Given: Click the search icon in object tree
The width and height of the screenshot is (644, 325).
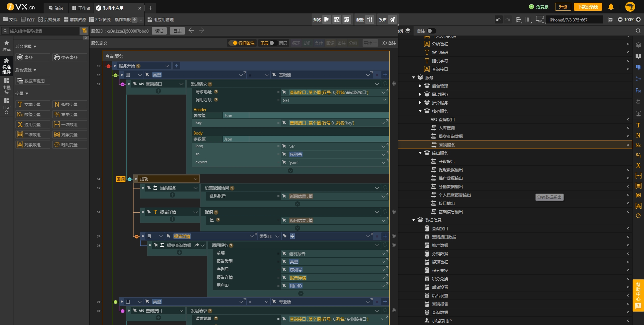Looking at the screenshot, I should point(638,31).
